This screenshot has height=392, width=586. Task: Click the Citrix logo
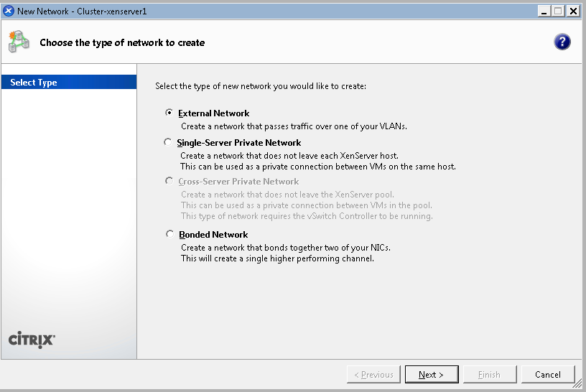tap(31, 340)
